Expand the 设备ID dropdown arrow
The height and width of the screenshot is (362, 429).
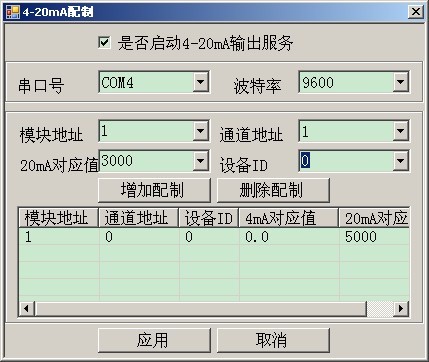(400, 161)
